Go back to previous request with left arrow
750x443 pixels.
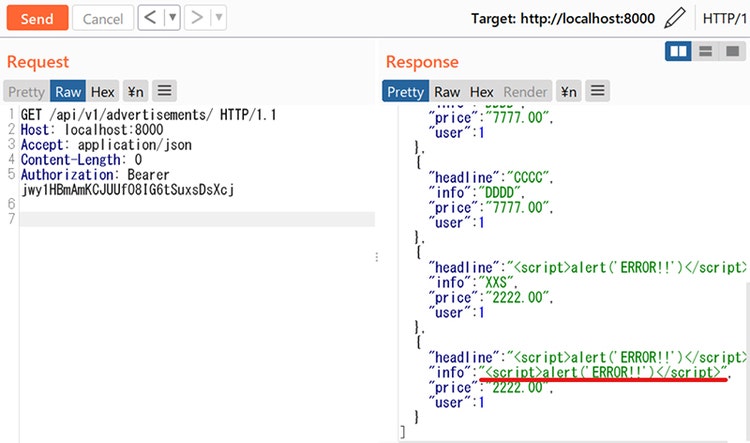(150, 18)
